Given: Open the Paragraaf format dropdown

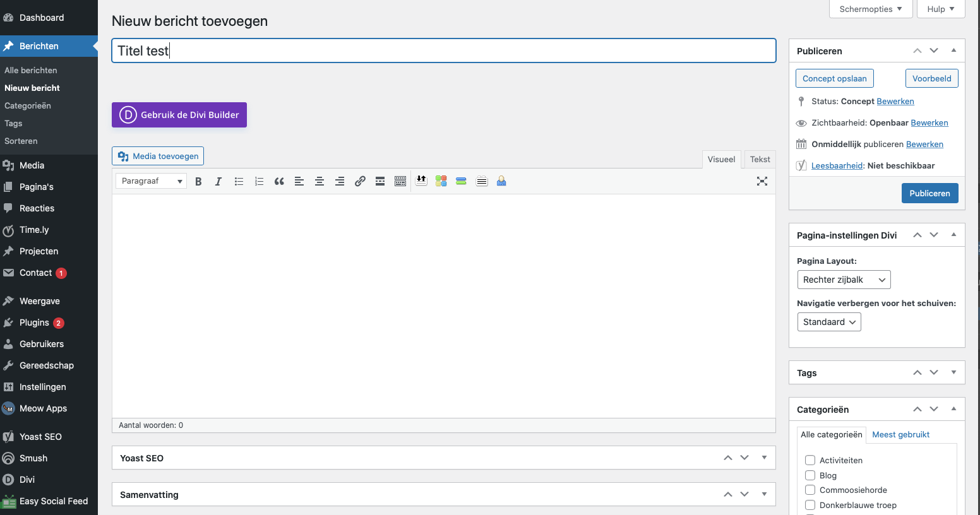Looking at the screenshot, I should point(151,181).
